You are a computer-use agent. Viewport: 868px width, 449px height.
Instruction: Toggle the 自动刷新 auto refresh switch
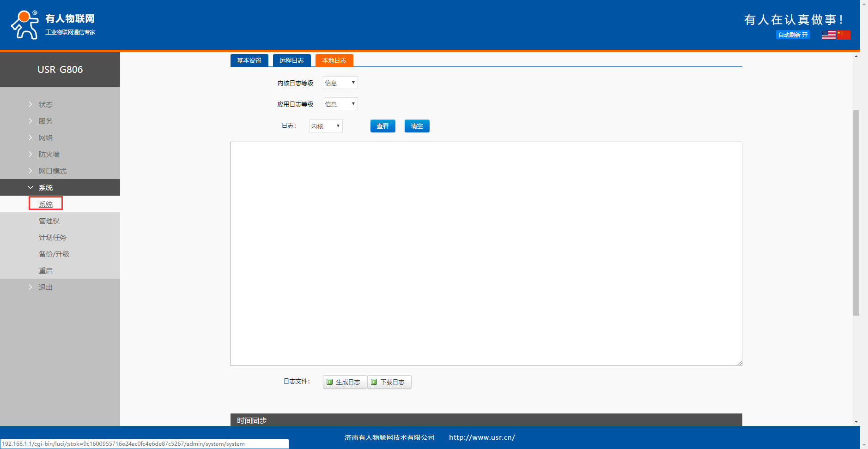[793, 35]
